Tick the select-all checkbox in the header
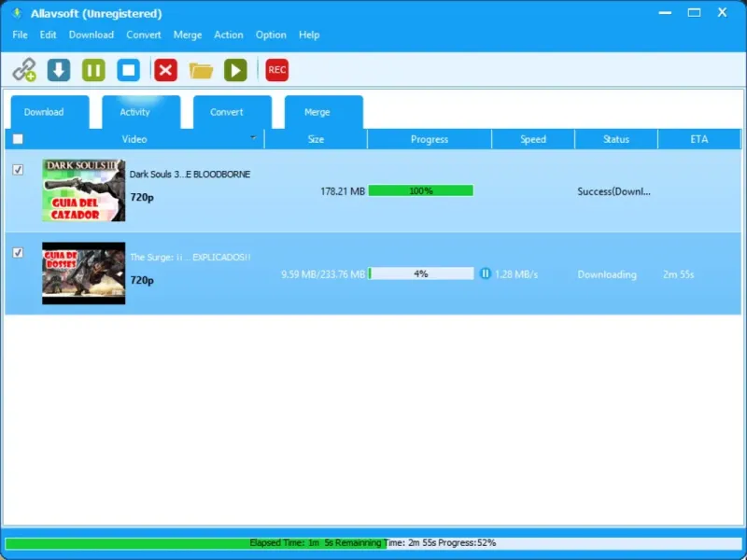The width and height of the screenshot is (747, 560). pos(18,139)
